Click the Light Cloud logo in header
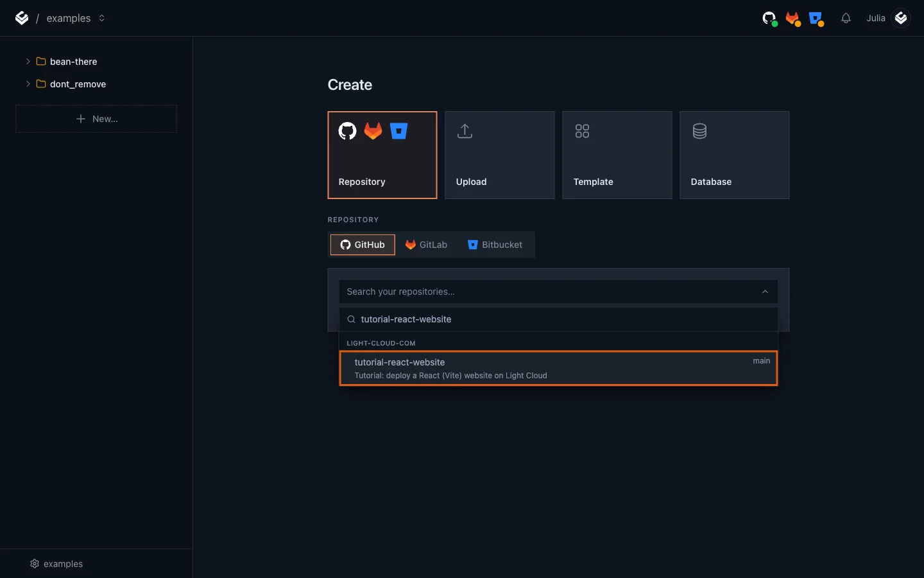The height and width of the screenshot is (578, 924). (22, 18)
